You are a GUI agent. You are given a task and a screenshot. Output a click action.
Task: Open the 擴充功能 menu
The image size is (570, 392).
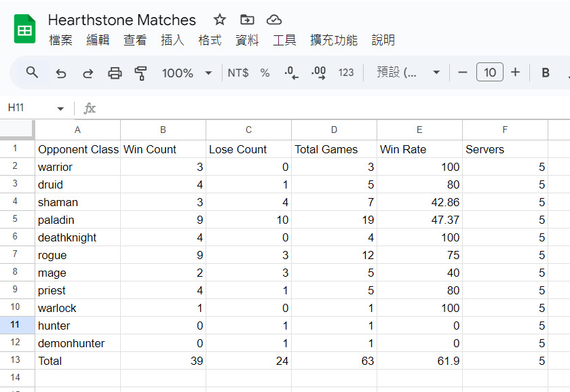pos(334,40)
